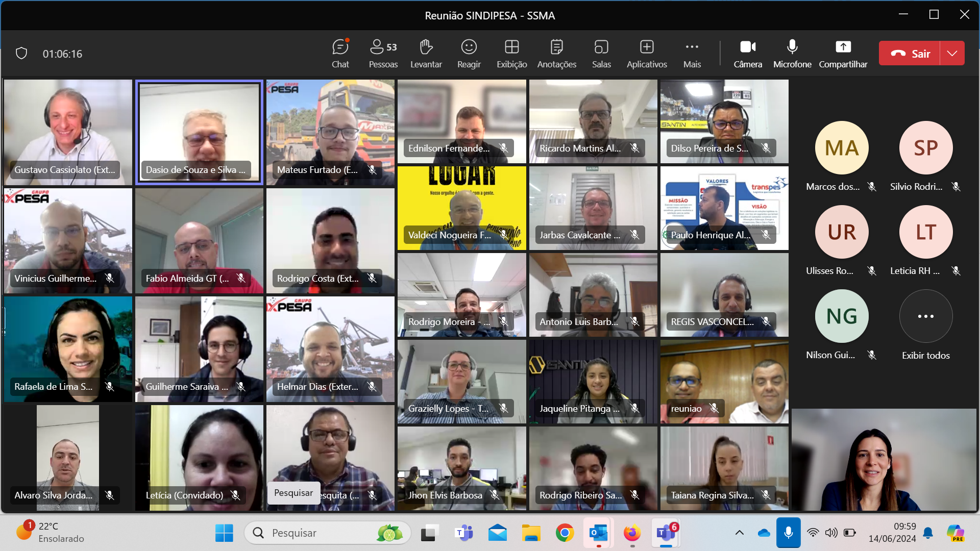Viewport: 980px width, 551px height.
Task: Open Anotações meeting notes
Action: [x=556, y=53]
